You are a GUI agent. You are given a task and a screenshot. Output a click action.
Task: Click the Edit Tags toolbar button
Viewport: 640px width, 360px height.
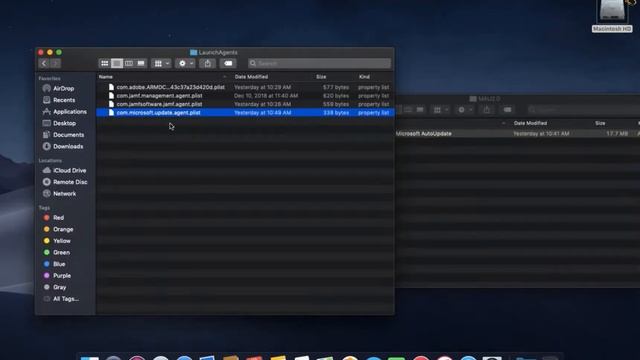coord(228,63)
